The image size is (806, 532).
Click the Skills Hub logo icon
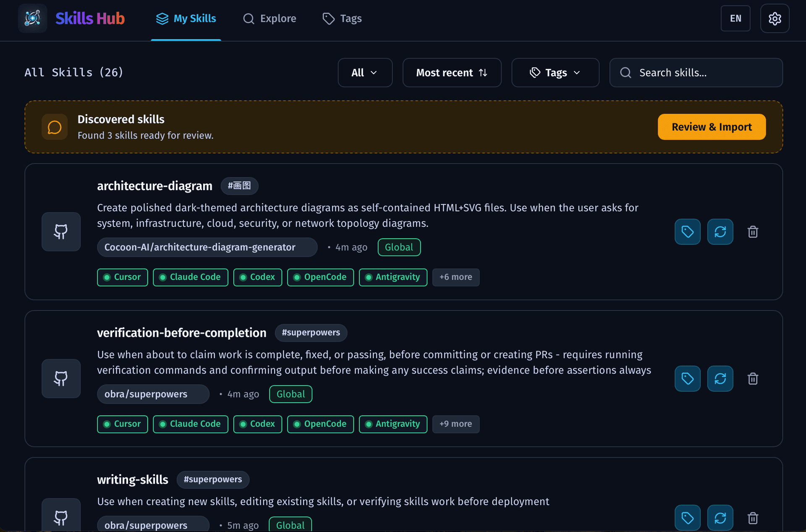(x=32, y=18)
